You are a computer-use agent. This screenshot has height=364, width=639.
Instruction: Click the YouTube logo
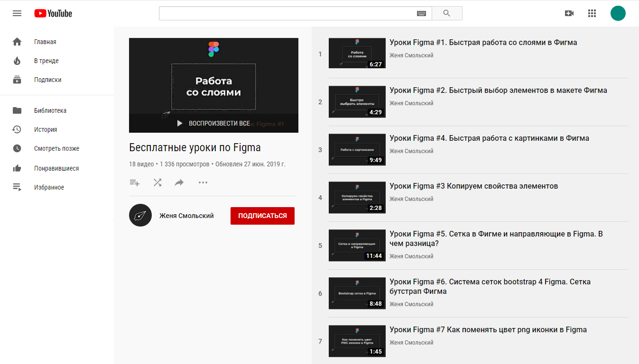[x=53, y=13]
